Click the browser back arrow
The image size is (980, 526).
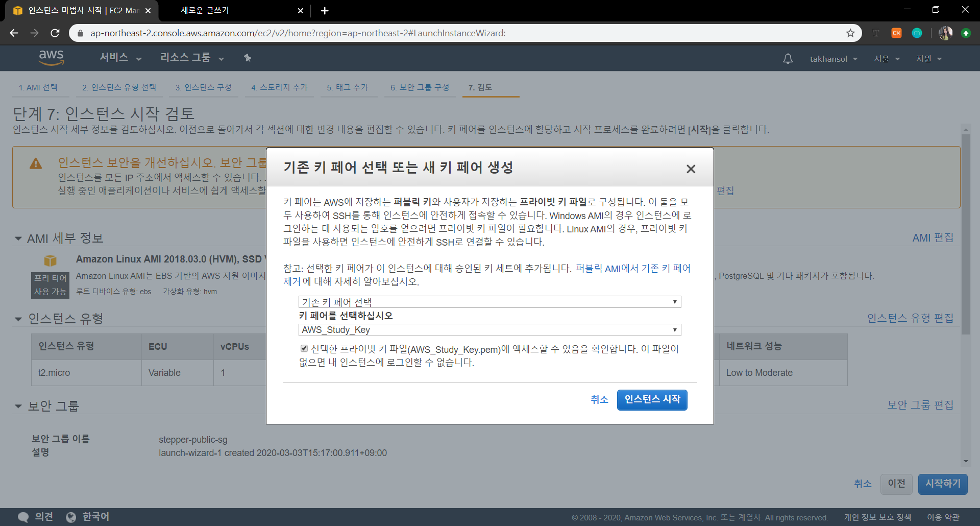(14, 33)
